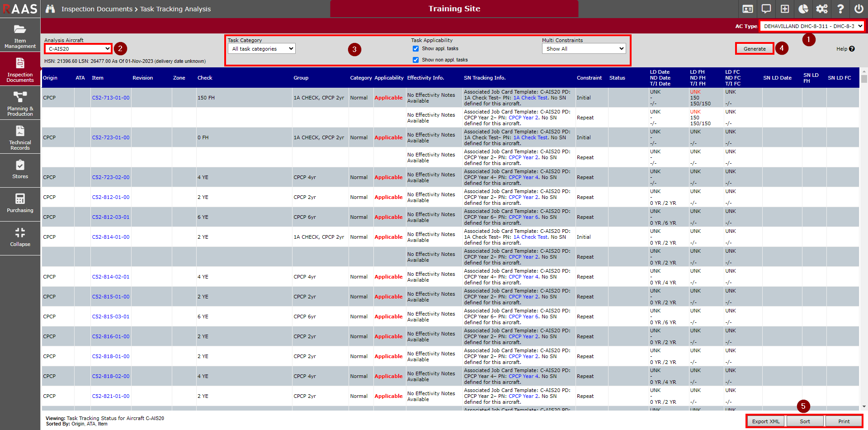Click the pie chart reports icon
Viewport: 868px width, 430px height.
coord(803,9)
